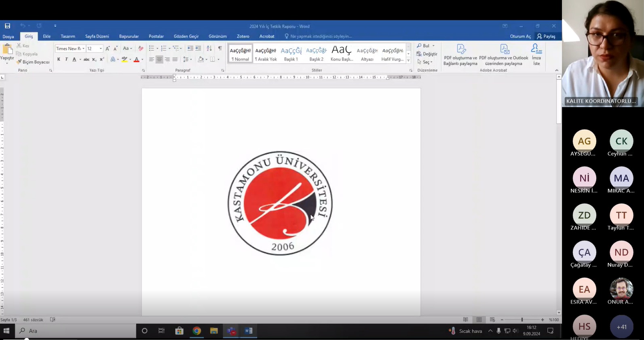This screenshot has height=340, width=644.
Task: Toggle bold K formatting
Action: click(x=59, y=59)
